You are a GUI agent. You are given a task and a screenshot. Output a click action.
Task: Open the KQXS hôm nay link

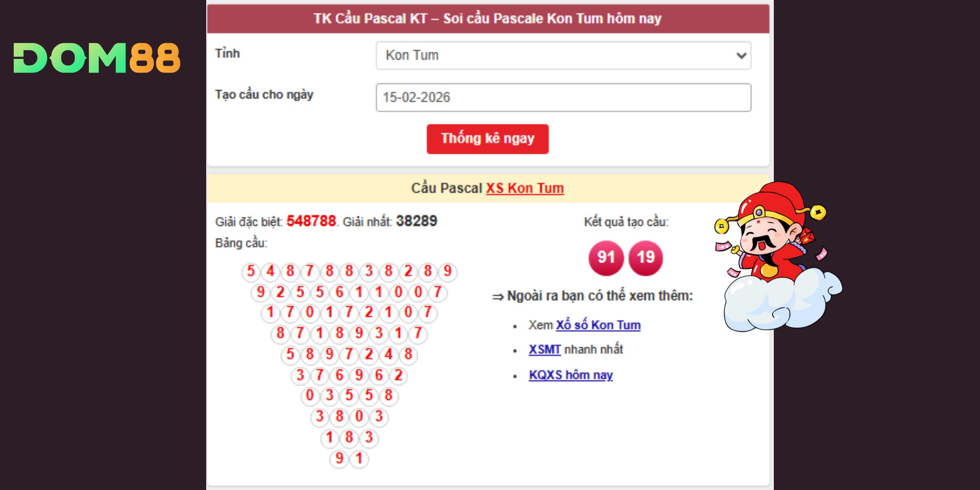(571, 375)
